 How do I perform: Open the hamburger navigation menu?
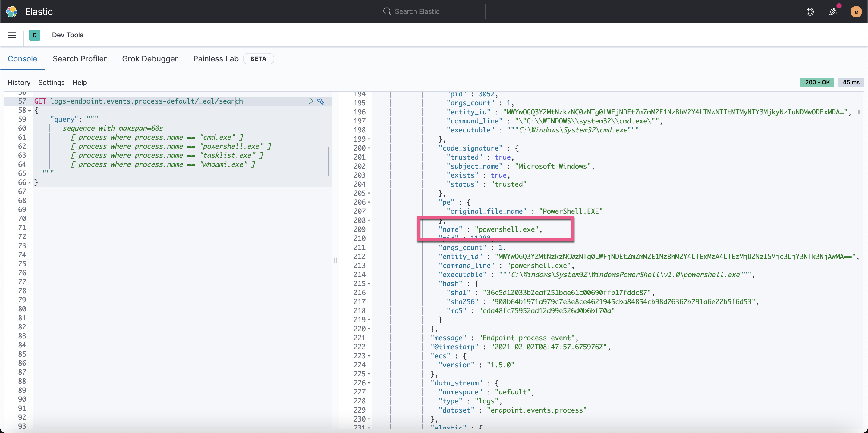pyautogui.click(x=12, y=35)
